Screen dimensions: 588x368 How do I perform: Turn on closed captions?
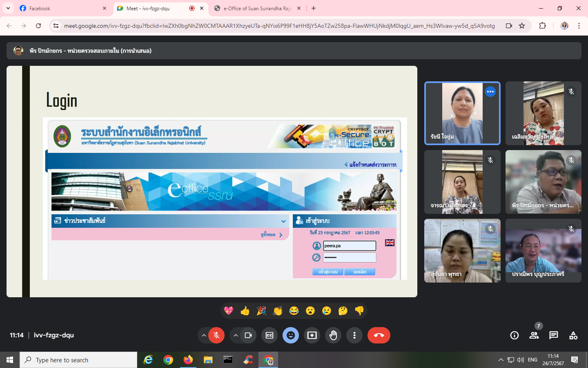(269, 335)
